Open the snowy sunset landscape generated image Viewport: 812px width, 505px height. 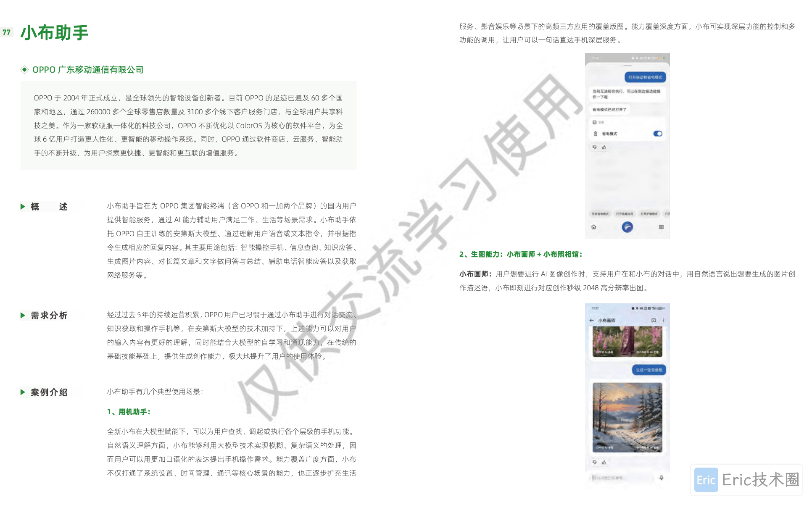point(627,417)
